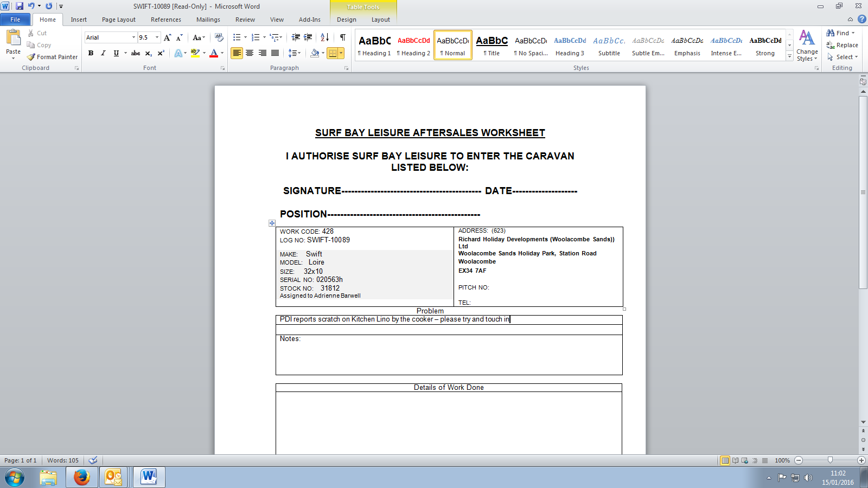Toggle strikethrough on selected text

(136, 53)
